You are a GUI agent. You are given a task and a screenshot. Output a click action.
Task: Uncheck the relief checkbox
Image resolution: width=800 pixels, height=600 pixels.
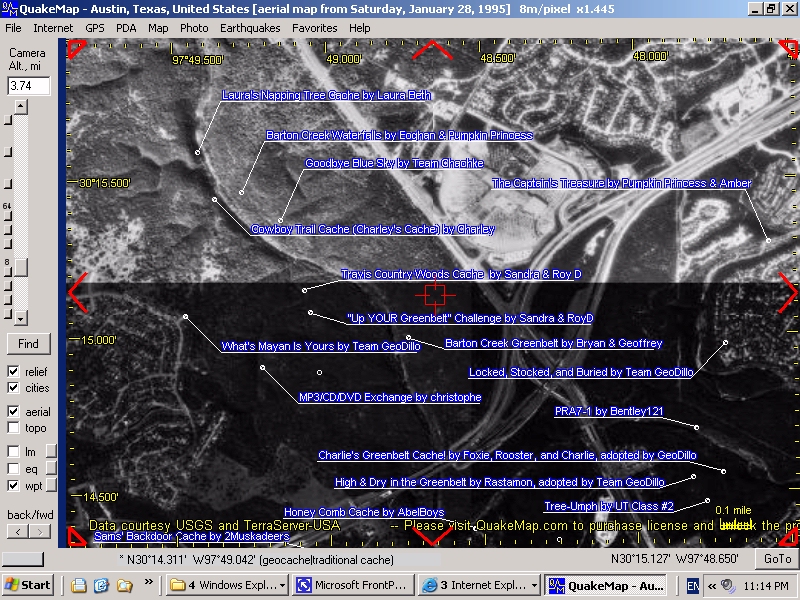coord(13,372)
